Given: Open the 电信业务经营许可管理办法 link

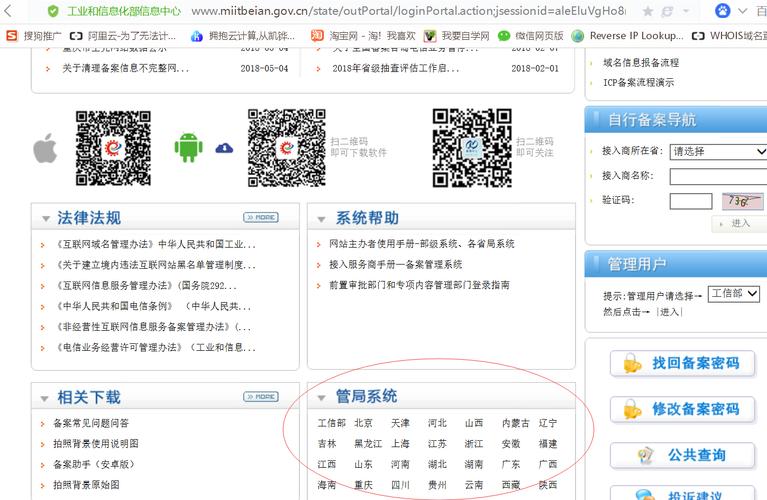Looking at the screenshot, I should pos(155,347).
